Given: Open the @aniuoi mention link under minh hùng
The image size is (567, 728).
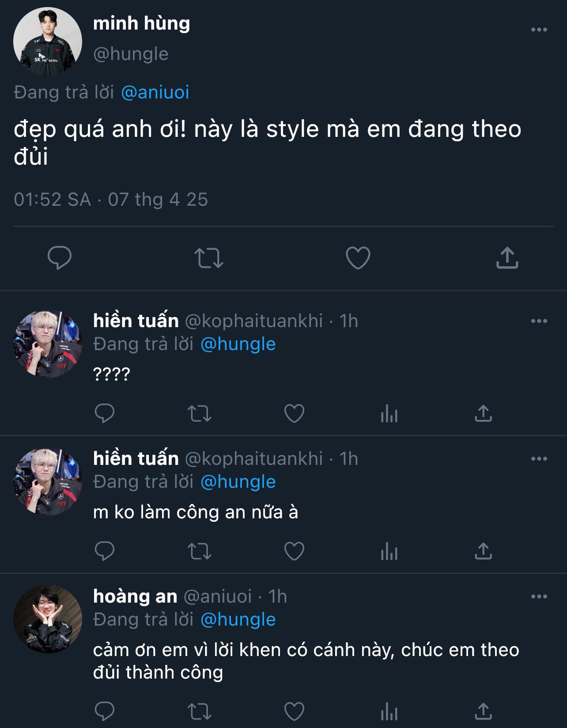Looking at the screenshot, I should coord(155,92).
